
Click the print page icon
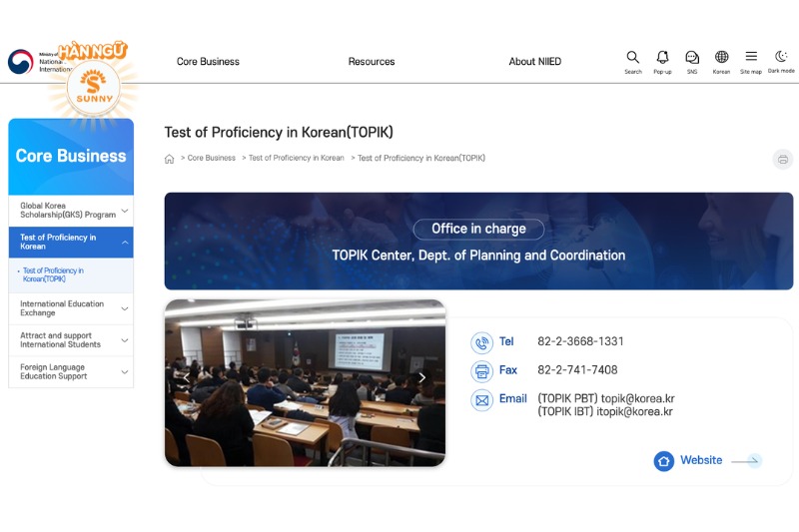[x=783, y=160]
